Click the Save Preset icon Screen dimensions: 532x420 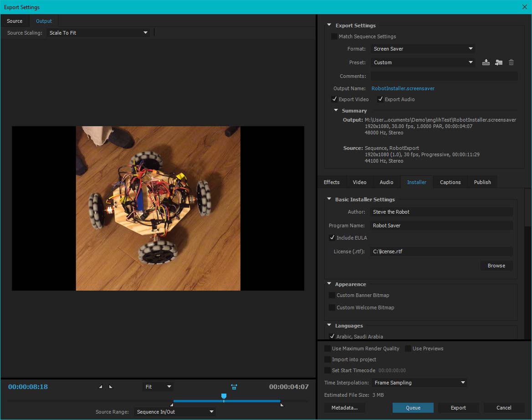486,62
